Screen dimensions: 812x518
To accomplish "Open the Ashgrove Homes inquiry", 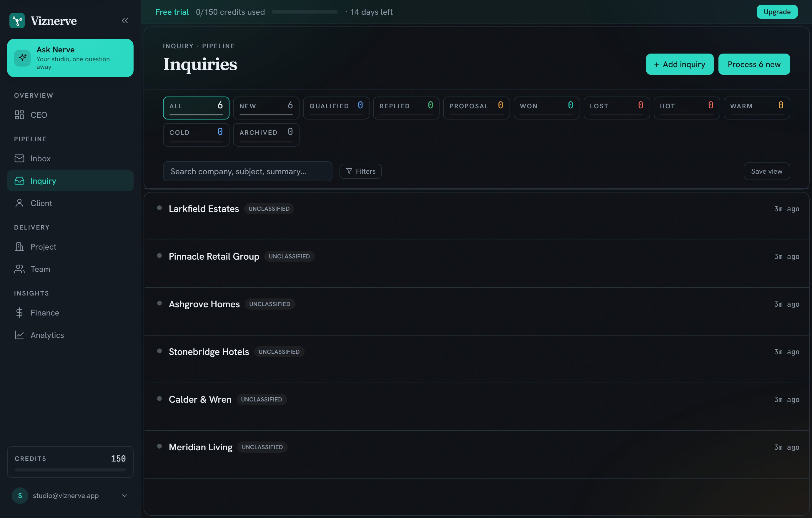I will (477, 311).
